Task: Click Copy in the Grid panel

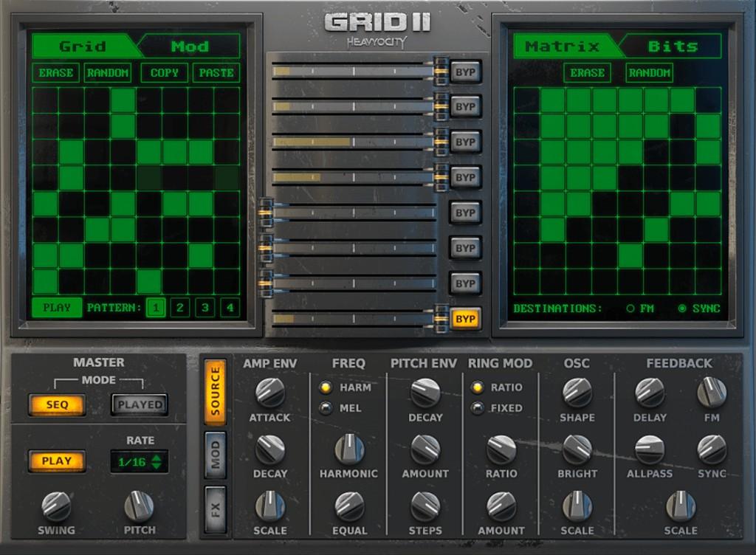Action: click(x=163, y=72)
